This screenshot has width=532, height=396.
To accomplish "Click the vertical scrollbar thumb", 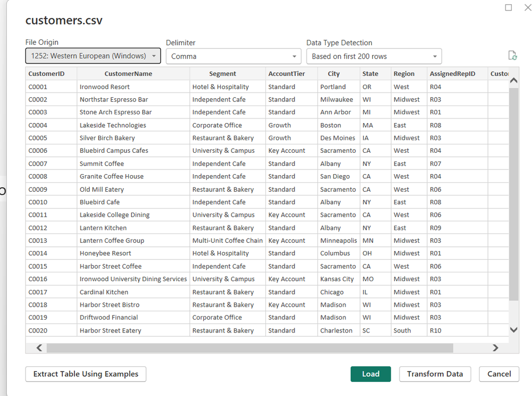I will (x=514, y=194).
